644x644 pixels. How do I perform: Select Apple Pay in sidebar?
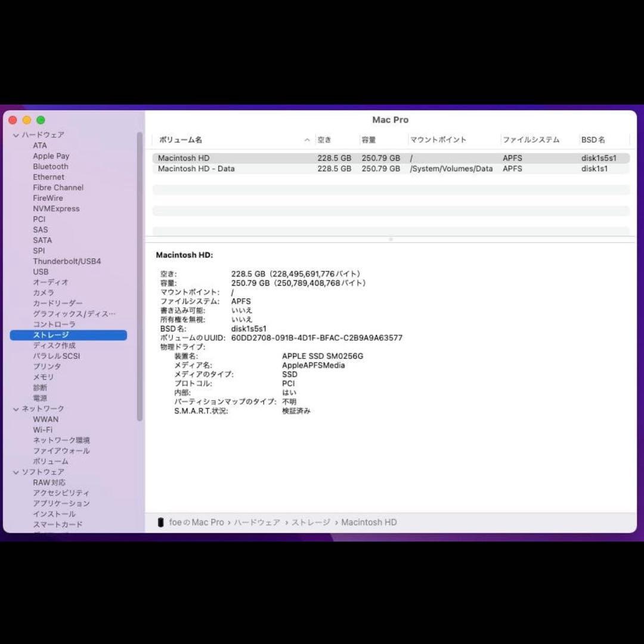tap(51, 156)
